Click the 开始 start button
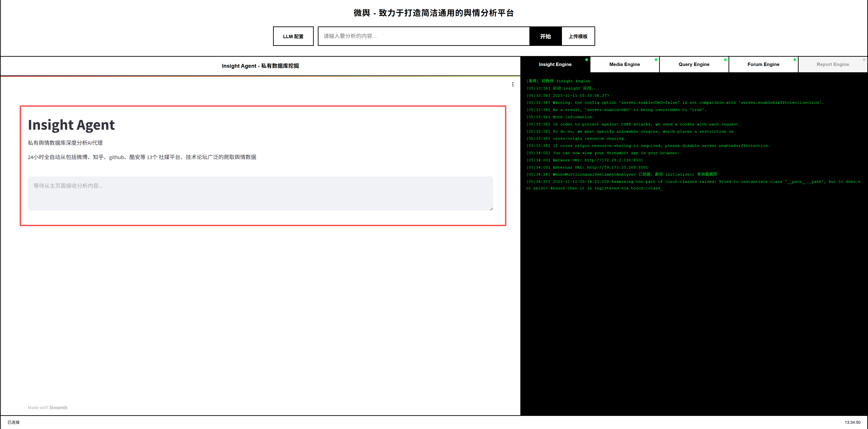 (x=545, y=36)
